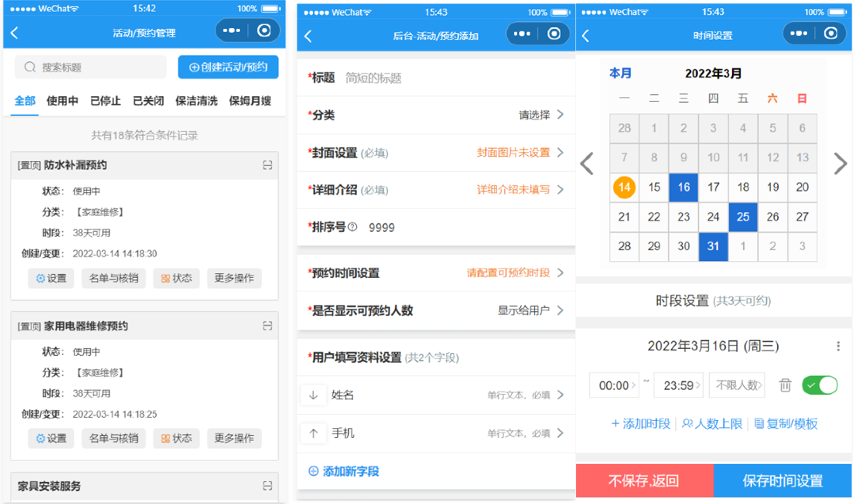Click scan icon on 家具安装服务 card
Image resolution: width=868 pixels, height=504 pixels.
click(267, 486)
